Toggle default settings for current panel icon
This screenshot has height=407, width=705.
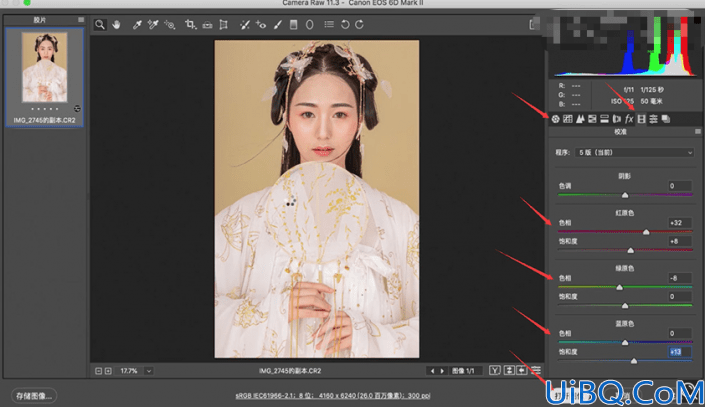(535, 370)
